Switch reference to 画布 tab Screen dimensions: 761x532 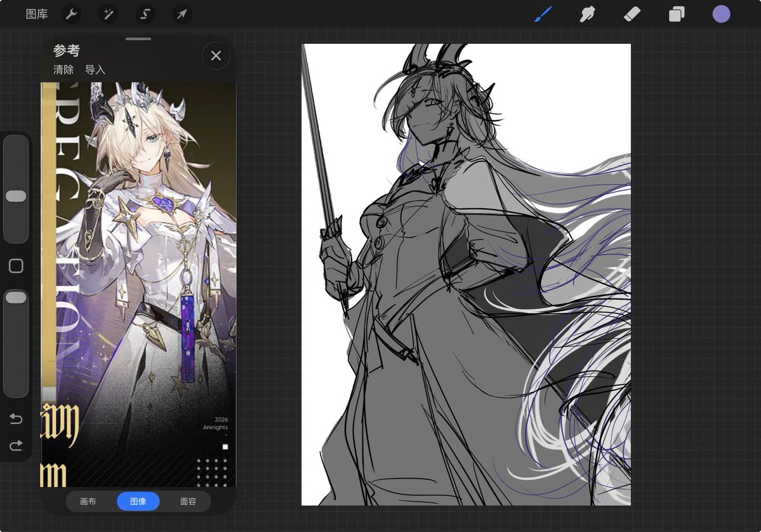pos(88,502)
